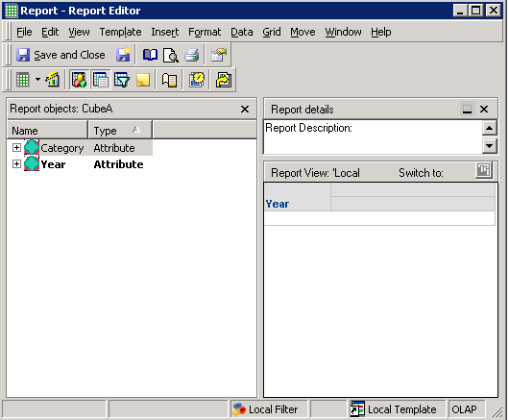This screenshot has width=509, height=420.
Task: Close the Report objects panel
Action: pyautogui.click(x=245, y=110)
